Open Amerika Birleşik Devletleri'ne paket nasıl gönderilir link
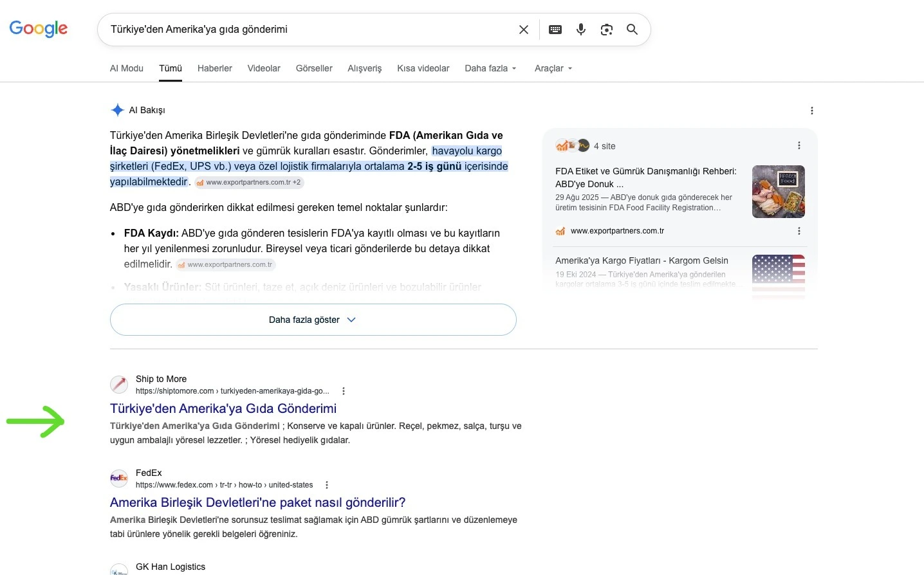The height and width of the screenshot is (575, 924). tap(258, 502)
